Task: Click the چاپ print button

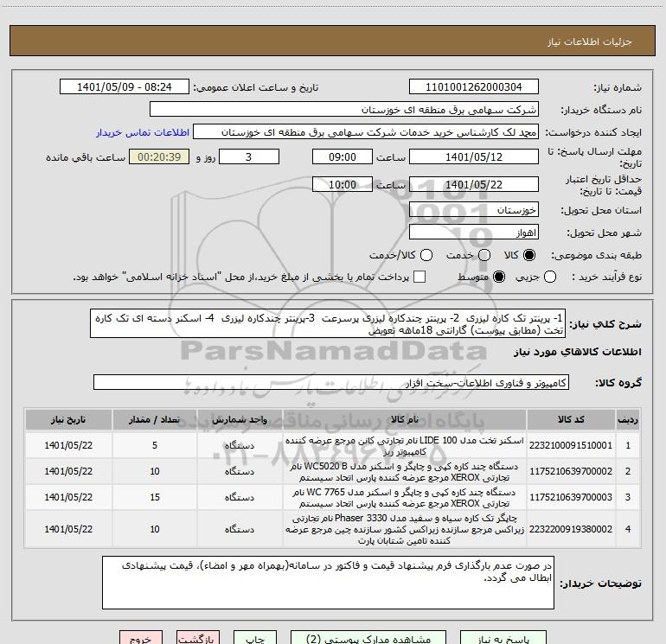Action: pyautogui.click(x=255, y=638)
